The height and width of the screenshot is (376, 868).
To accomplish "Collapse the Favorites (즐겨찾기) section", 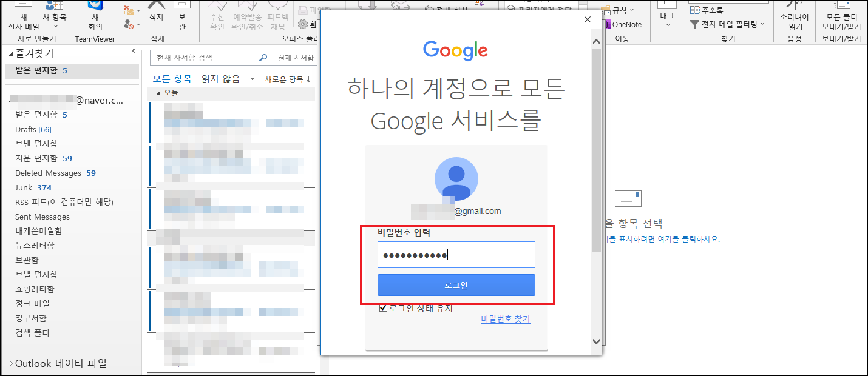I will 10,54.
